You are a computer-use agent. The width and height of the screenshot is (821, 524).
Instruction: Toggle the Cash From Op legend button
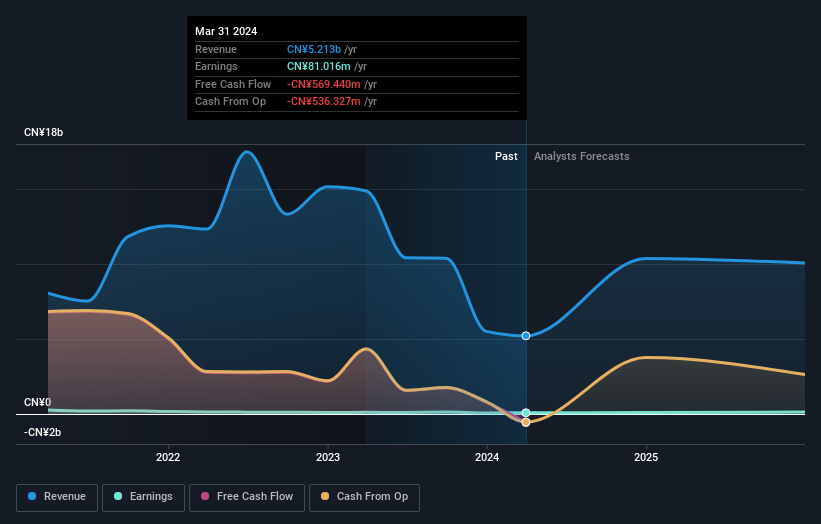pos(364,497)
